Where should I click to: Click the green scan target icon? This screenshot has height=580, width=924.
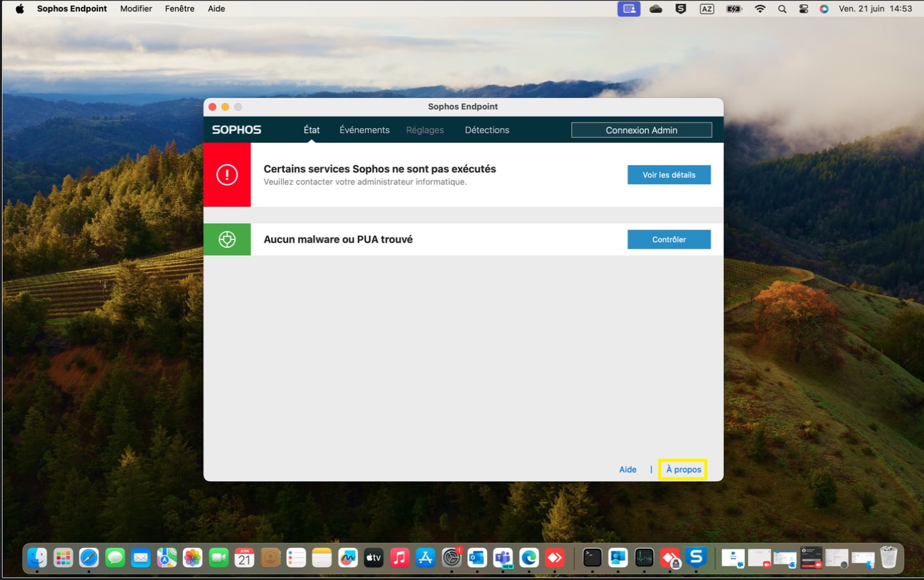227,239
